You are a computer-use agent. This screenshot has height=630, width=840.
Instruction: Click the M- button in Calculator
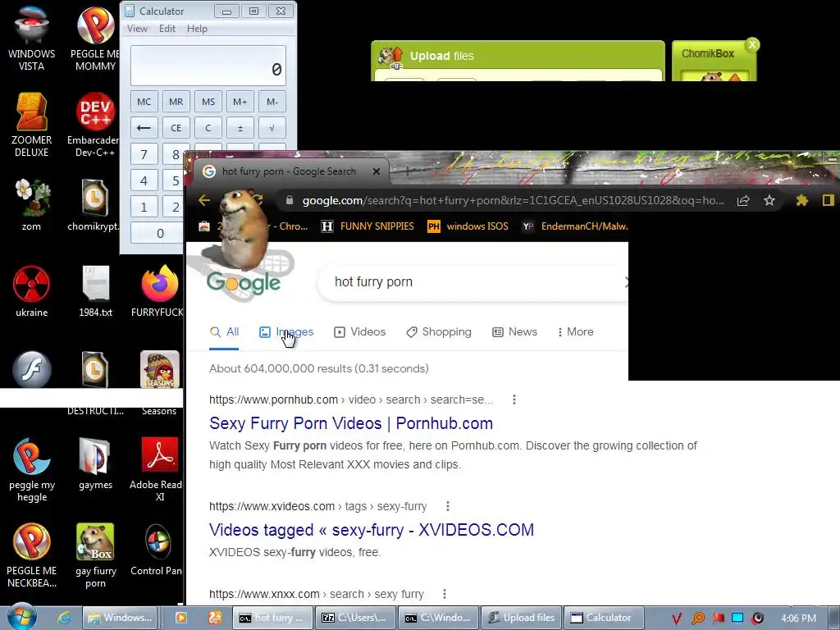[x=272, y=101]
